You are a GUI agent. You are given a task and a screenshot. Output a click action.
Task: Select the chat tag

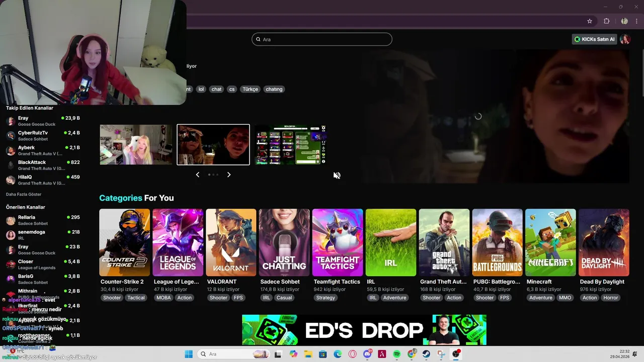tap(216, 89)
